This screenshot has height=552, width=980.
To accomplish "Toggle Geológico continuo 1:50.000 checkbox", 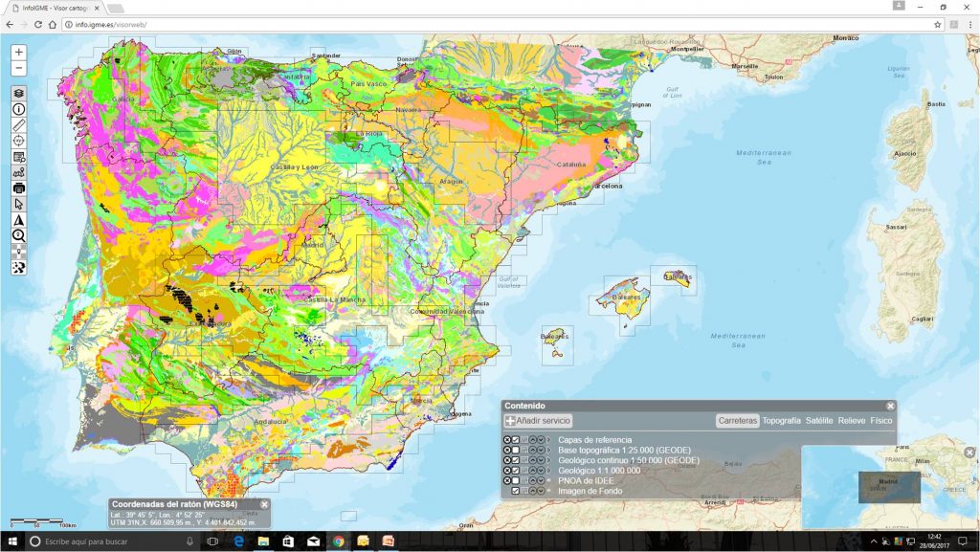I will pyautogui.click(x=516, y=460).
